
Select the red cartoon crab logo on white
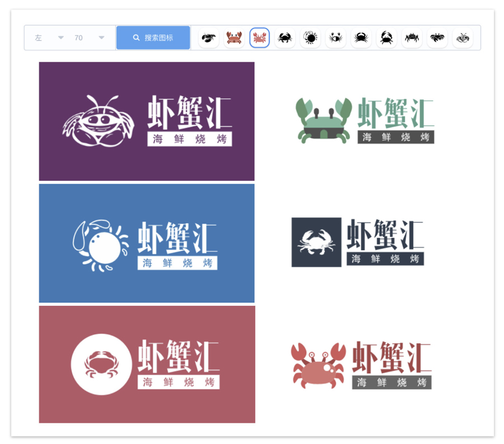(361, 365)
